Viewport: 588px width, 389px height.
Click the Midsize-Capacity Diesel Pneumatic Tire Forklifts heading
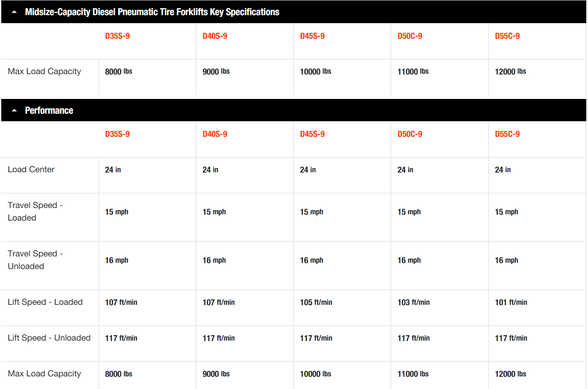click(152, 12)
